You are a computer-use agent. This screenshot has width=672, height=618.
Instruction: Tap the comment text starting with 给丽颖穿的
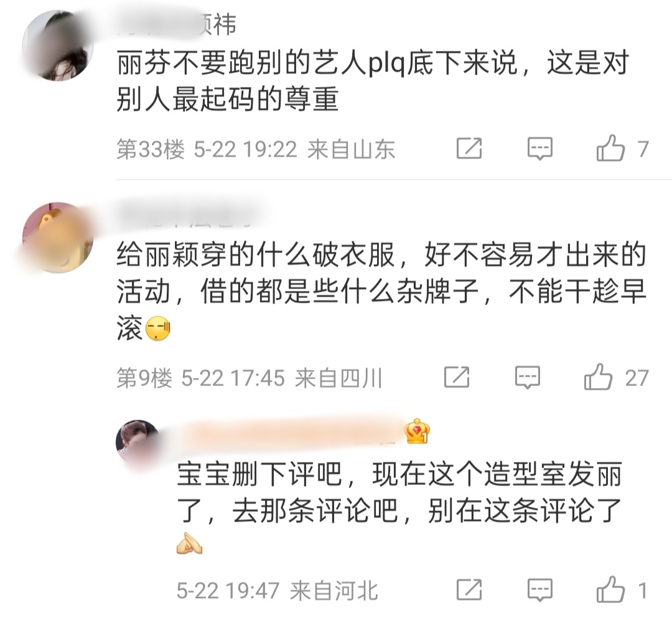click(x=381, y=292)
